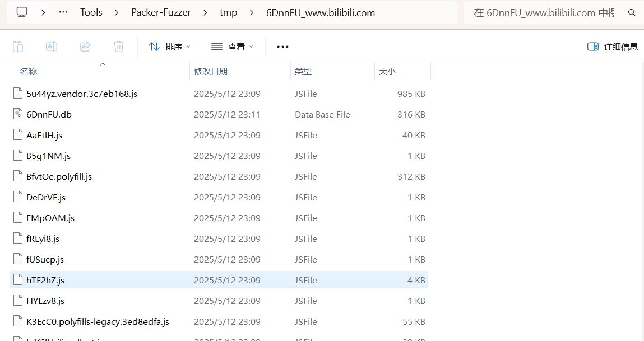Screen dimensions: 644x341
Task: Click the file icon of hTF2hZ.js
Action: point(18,280)
